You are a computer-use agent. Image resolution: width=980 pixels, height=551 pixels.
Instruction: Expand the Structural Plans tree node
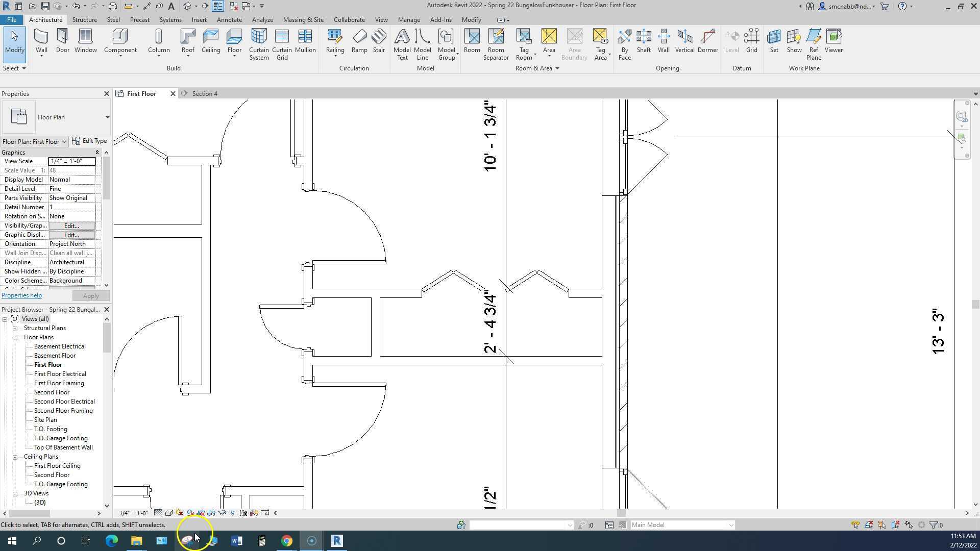pos(15,328)
